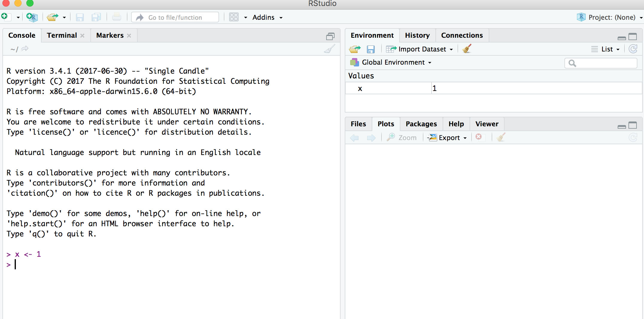Open the List view dropdown

(x=606, y=49)
